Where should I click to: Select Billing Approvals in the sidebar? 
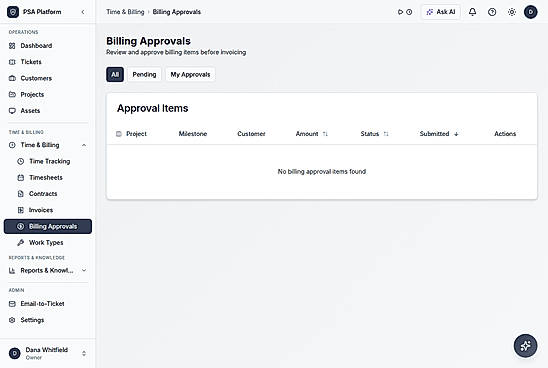[x=48, y=226]
